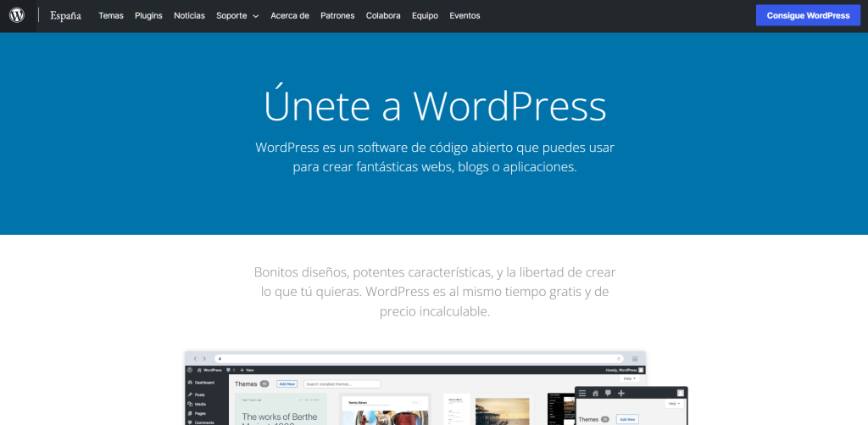Viewport: 868px width, 425px height.
Task: Open the España site home link
Action: click(x=65, y=15)
